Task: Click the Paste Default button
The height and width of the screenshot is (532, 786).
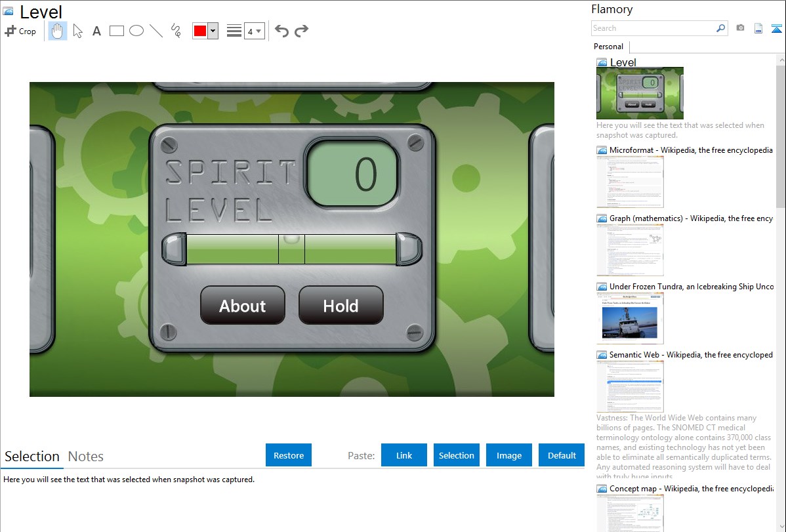Action: [x=562, y=455]
